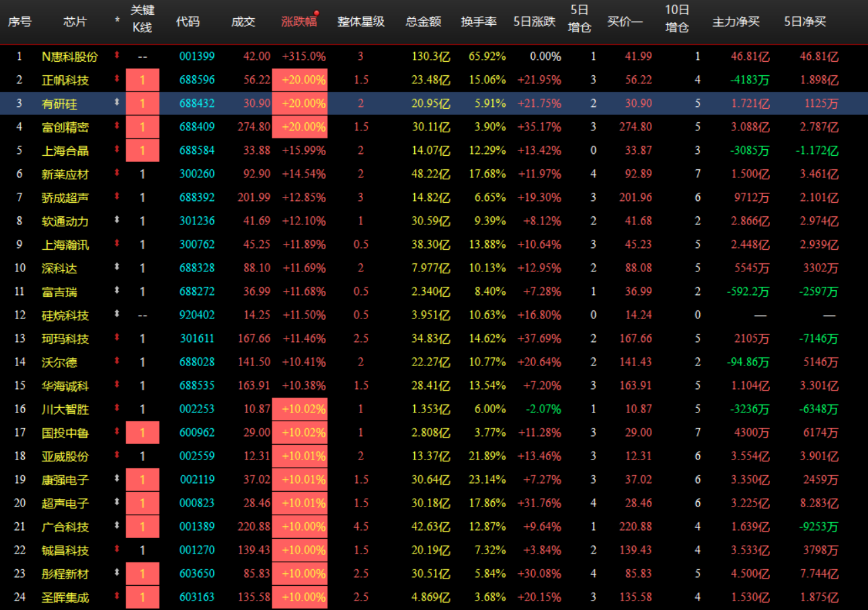Open the stock name 珂玛科技
Viewport: 868px width, 610px height.
click(65, 339)
